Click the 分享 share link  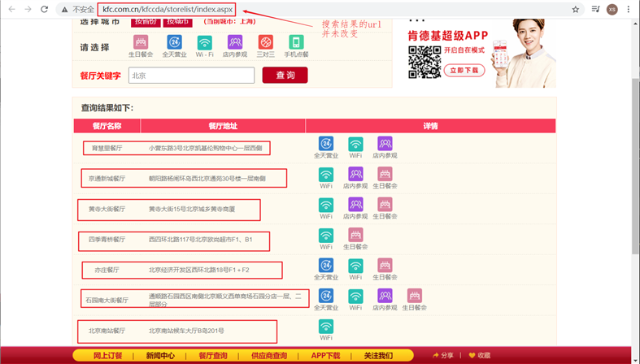pos(443,355)
